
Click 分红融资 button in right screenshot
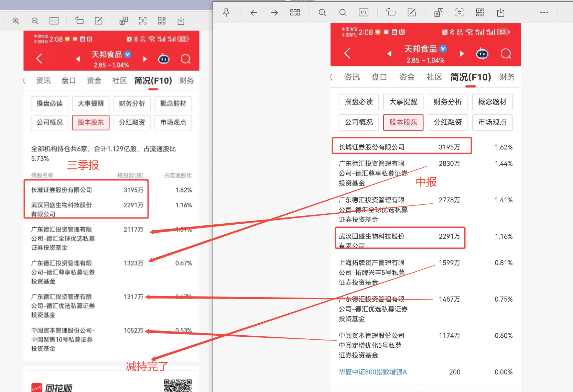448,122
